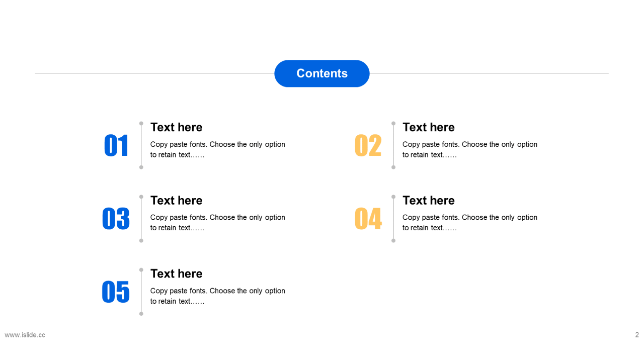Click the Text here heading beside 05
Viewport: 644px width, 362px height.
coord(177,274)
